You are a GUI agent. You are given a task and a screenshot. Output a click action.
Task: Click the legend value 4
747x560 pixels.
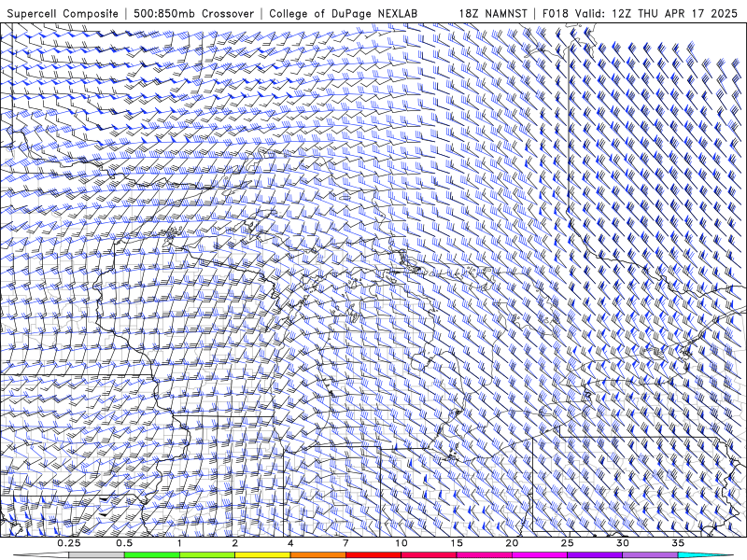(x=290, y=543)
